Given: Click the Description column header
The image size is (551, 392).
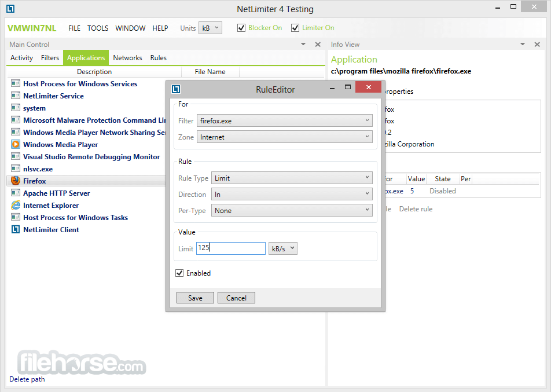Looking at the screenshot, I should [x=94, y=72].
